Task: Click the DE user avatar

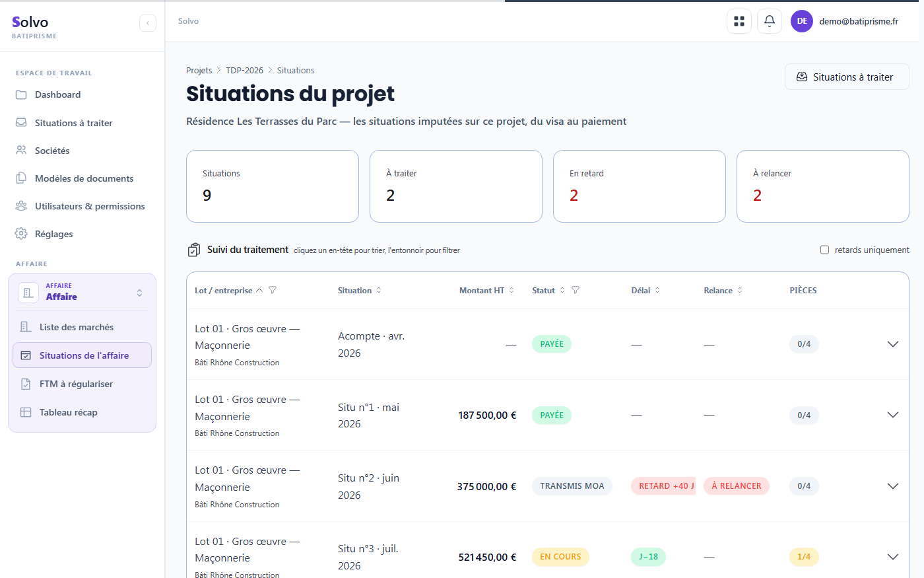Action: [x=802, y=21]
